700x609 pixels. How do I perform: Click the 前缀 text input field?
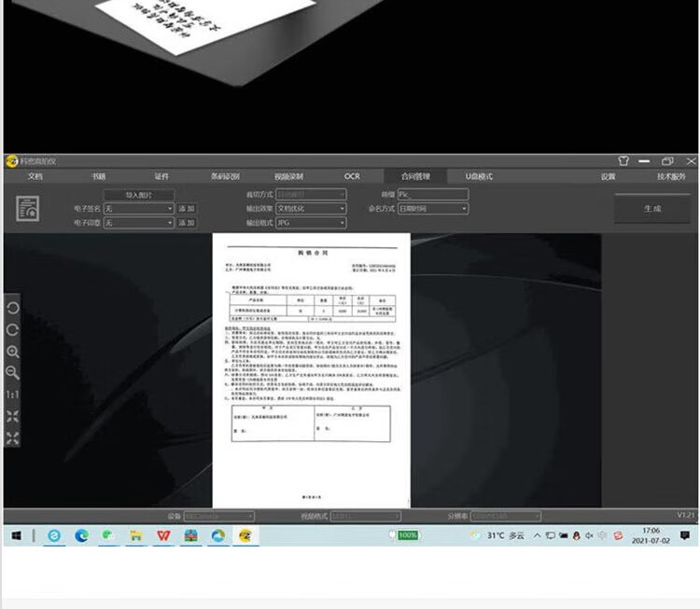(x=432, y=195)
